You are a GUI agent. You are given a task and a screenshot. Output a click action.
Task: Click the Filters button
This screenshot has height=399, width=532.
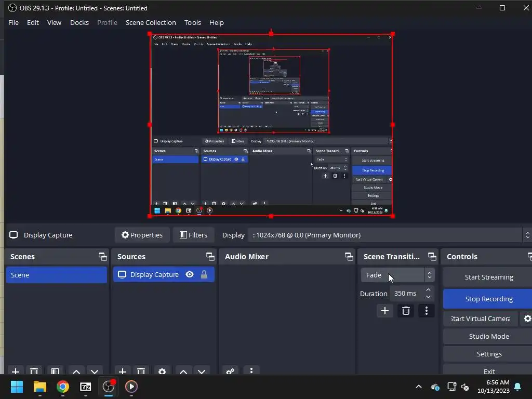click(193, 235)
